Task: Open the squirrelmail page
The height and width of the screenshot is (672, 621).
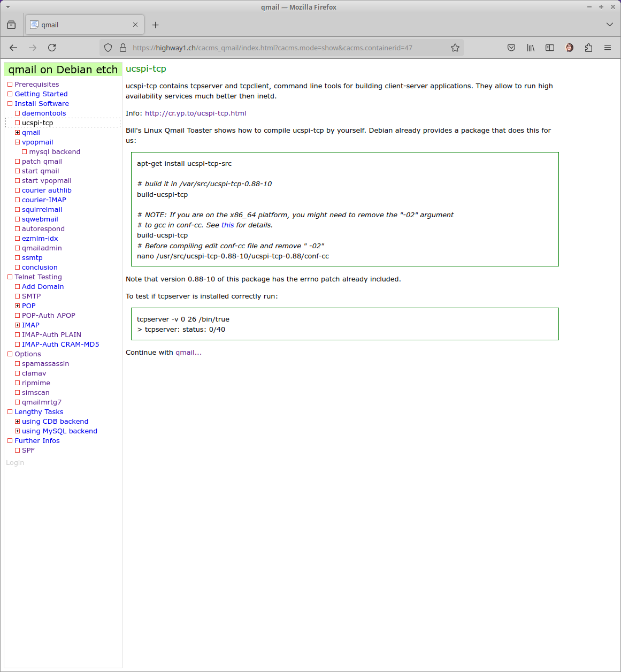Action: [42, 210]
